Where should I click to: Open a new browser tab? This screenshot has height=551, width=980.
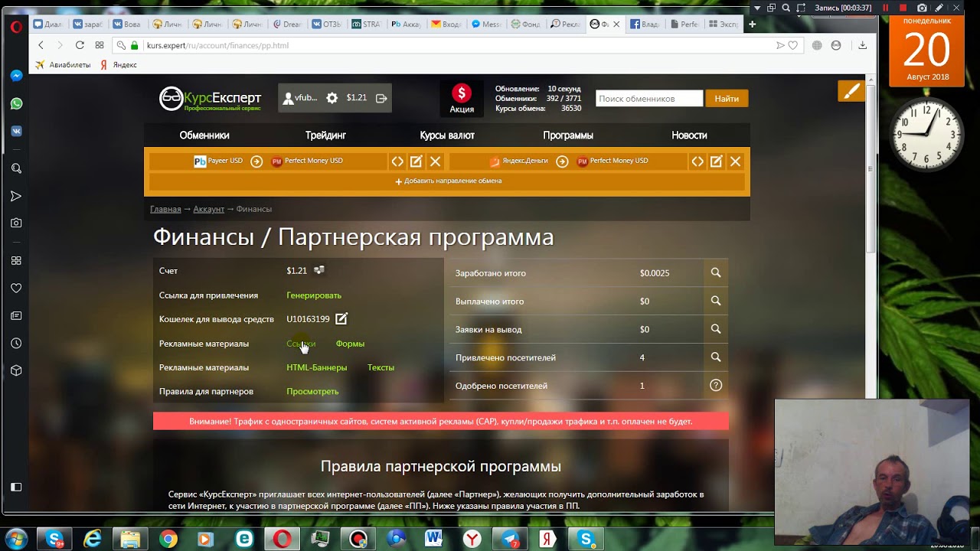click(x=752, y=24)
